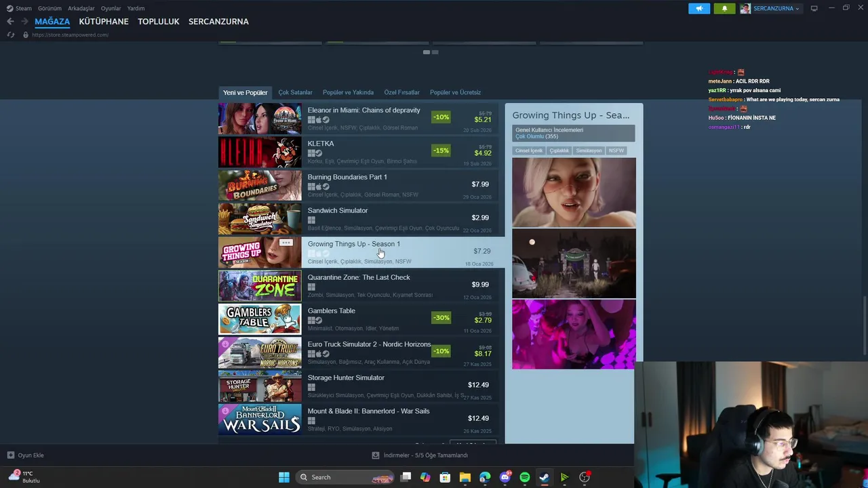Select the Özel Fırsatlar tab
This screenshot has height=488, width=868.
click(x=402, y=92)
